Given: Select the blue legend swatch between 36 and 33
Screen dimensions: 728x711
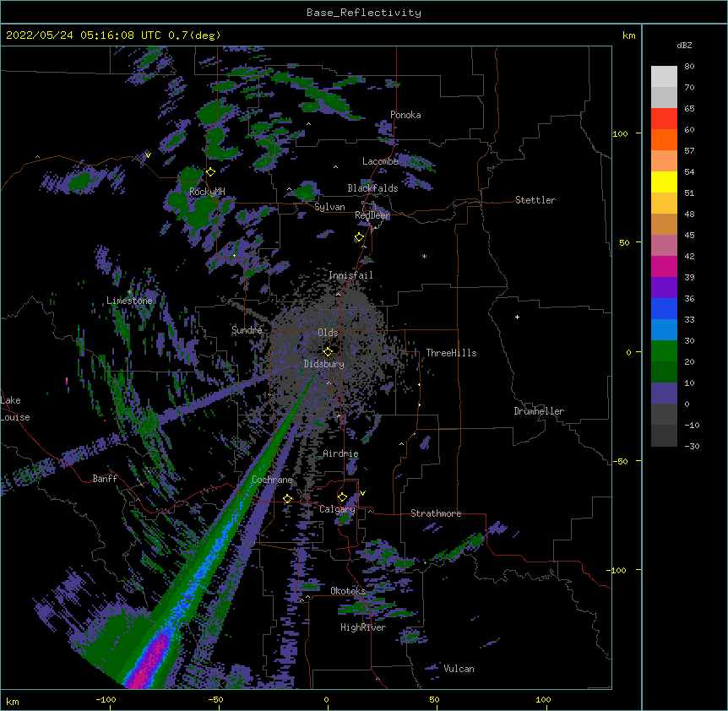Looking at the screenshot, I should click(x=664, y=308).
